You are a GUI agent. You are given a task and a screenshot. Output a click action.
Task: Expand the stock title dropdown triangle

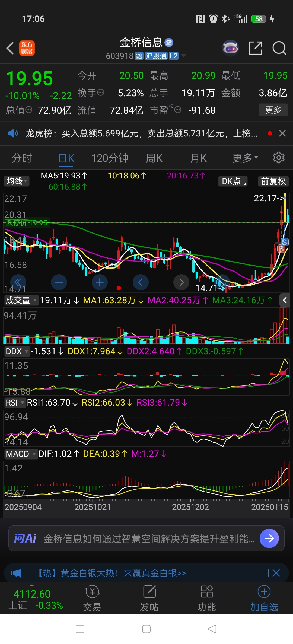click(184, 56)
